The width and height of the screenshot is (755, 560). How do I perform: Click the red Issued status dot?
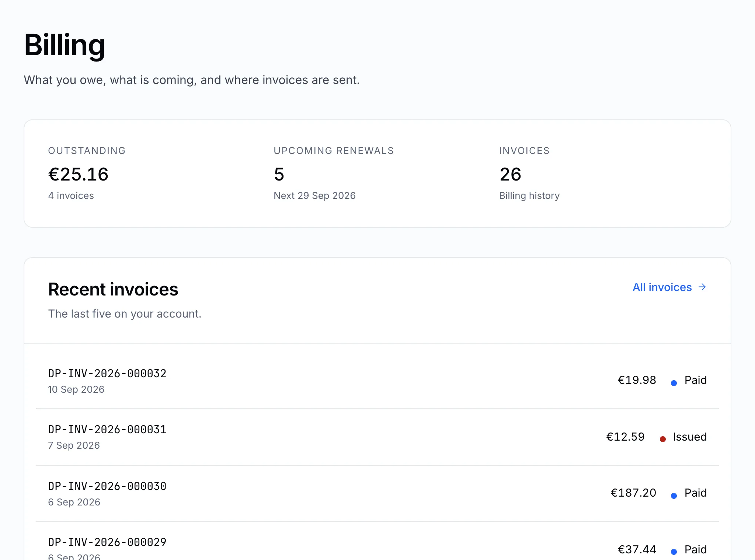[662, 439]
